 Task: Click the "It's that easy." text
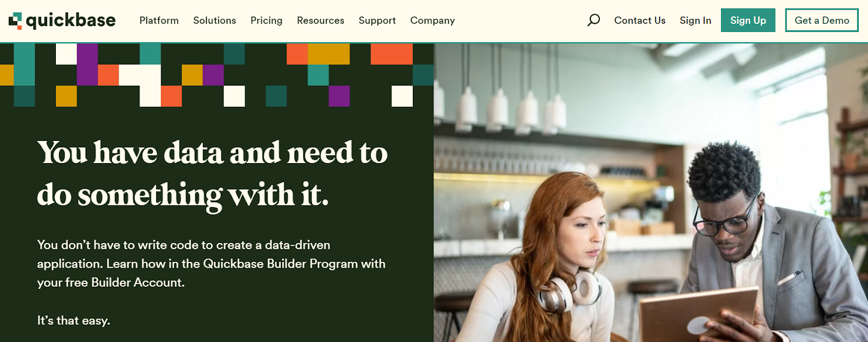tap(74, 320)
